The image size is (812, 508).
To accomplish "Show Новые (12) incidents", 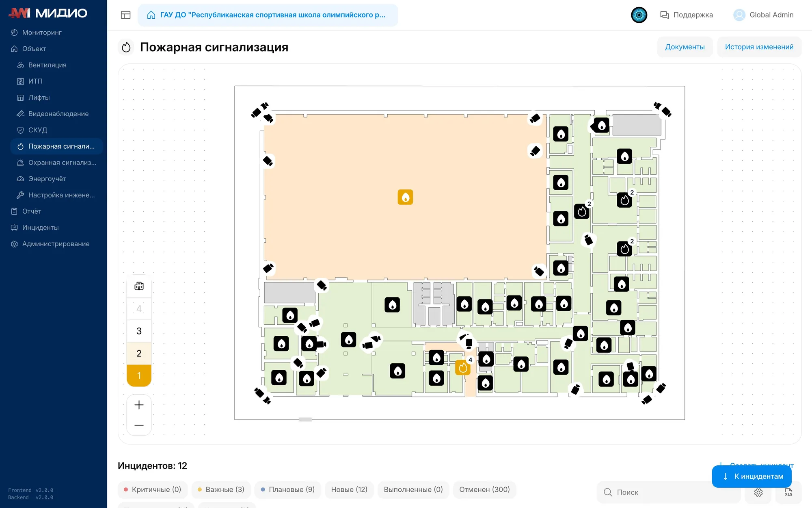I will (x=349, y=490).
